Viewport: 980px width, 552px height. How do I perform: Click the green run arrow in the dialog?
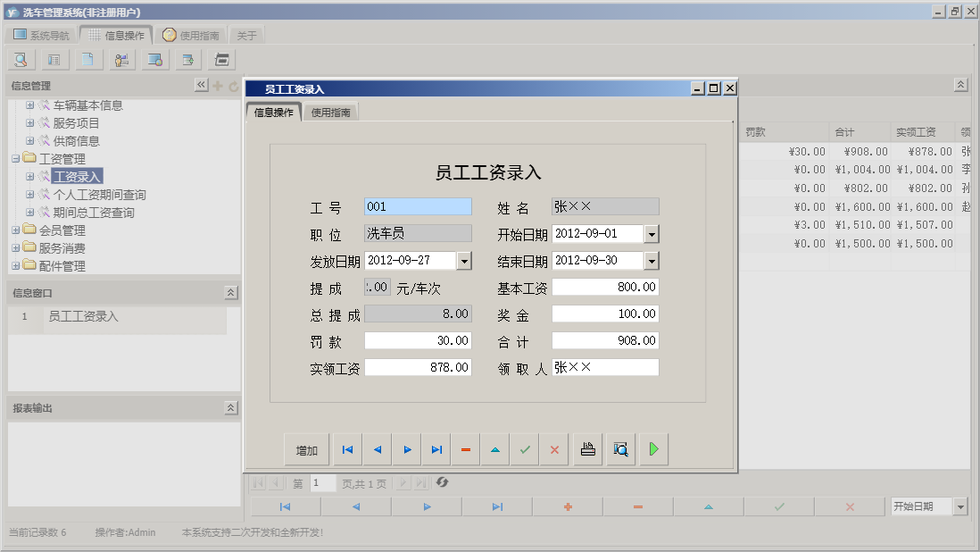point(652,449)
